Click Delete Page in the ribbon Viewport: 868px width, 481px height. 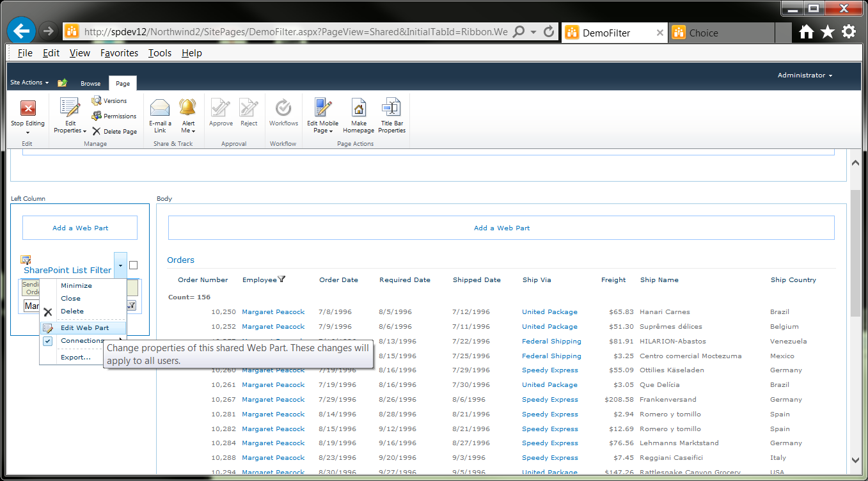click(x=114, y=132)
